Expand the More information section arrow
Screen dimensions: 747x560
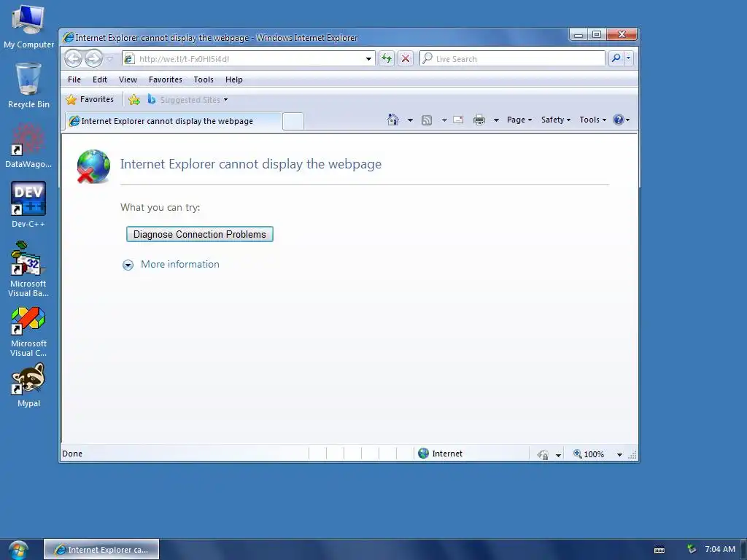click(128, 265)
